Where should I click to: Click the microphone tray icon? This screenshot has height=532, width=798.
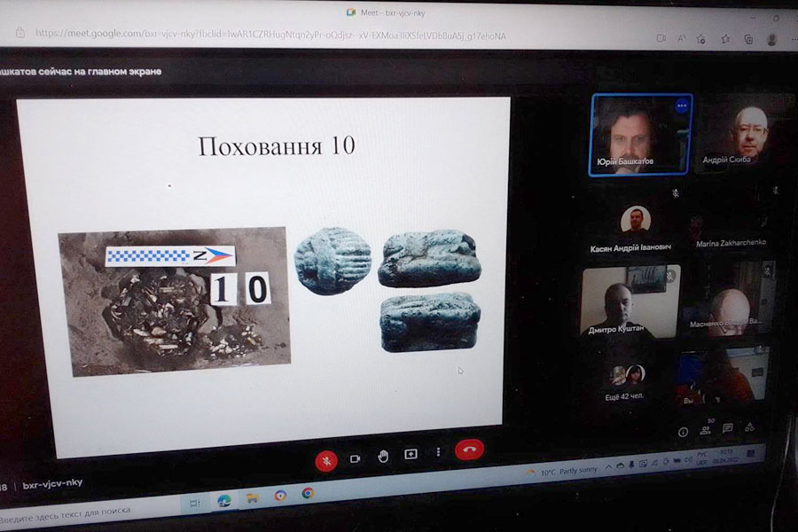(631, 465)
